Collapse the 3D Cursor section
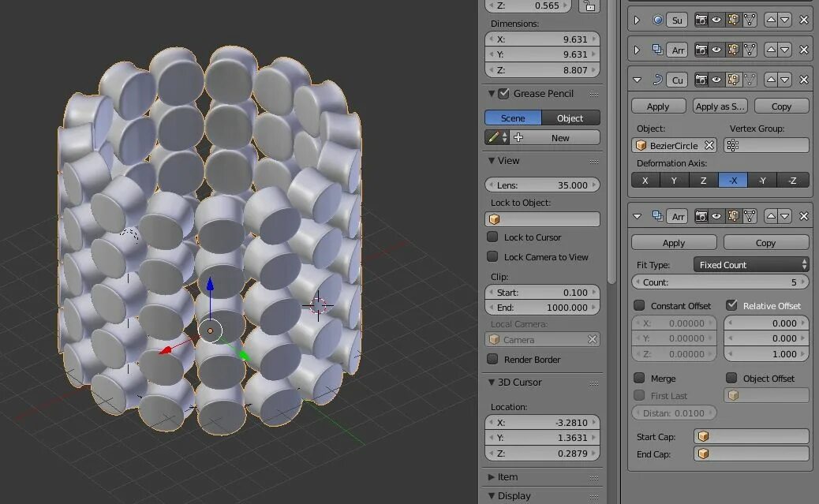 click(491, 383)
